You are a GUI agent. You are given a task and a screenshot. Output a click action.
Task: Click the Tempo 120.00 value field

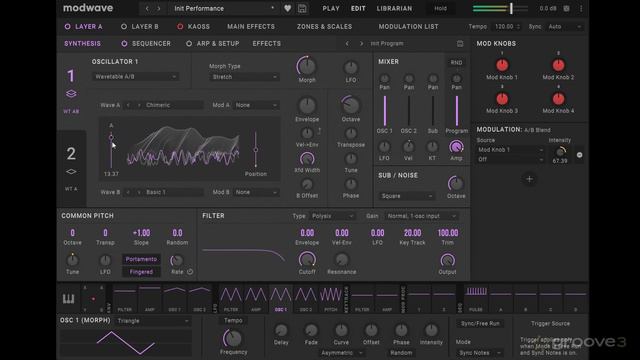(507, 27)
